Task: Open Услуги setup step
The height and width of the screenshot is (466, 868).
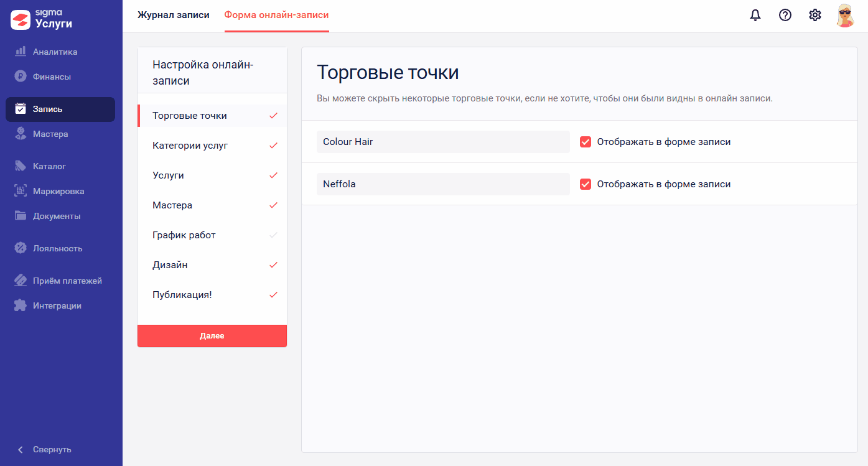Action: coord(212,175)
